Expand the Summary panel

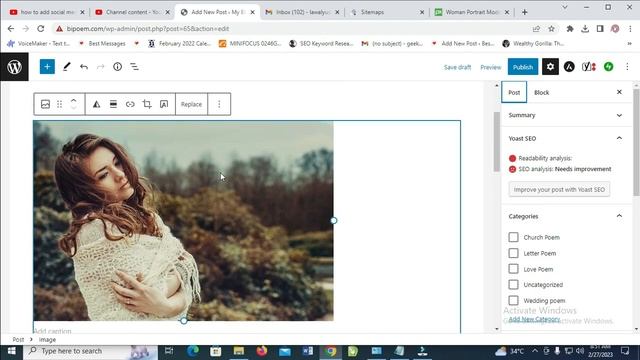click(567, 115)
